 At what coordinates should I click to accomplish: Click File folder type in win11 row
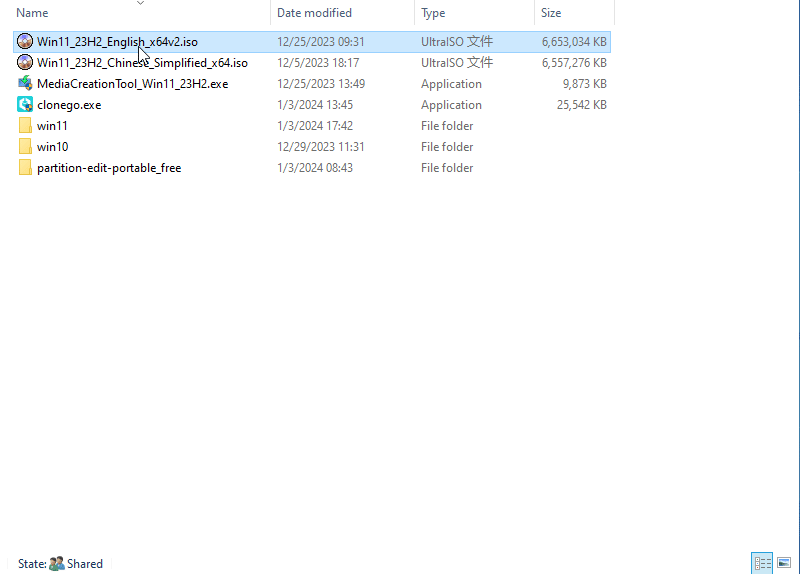(x=447, y=126)
